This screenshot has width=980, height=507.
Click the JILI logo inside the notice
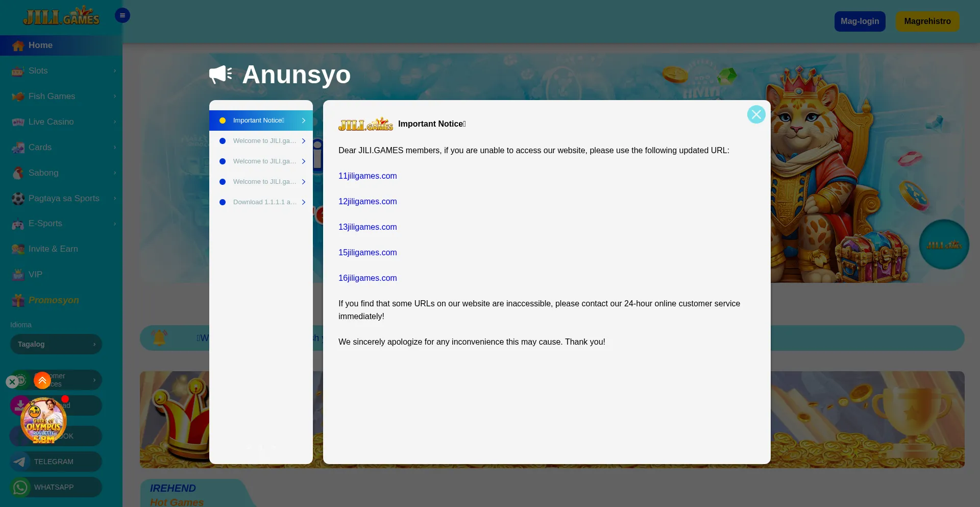[365, 124]
